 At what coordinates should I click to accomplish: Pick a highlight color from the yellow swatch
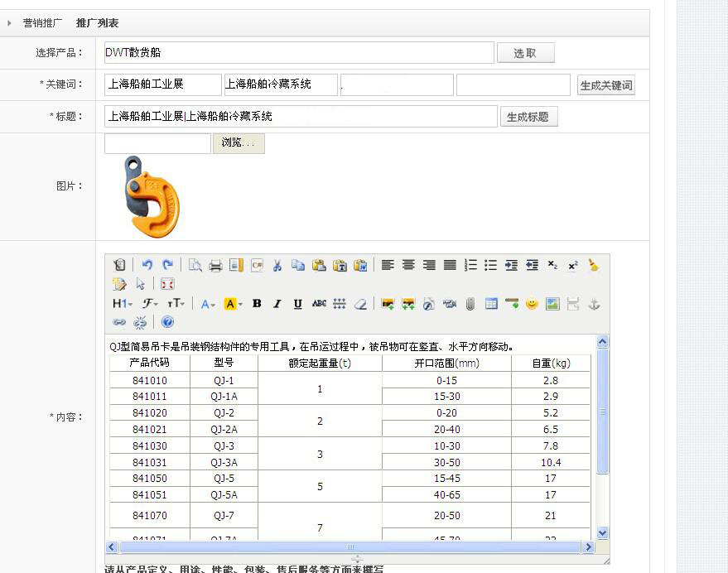pos(230,304)
